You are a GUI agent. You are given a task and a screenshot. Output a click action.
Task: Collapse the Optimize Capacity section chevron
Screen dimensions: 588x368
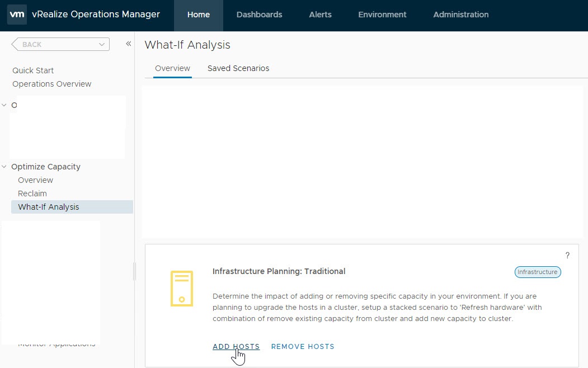coord(4,167)
